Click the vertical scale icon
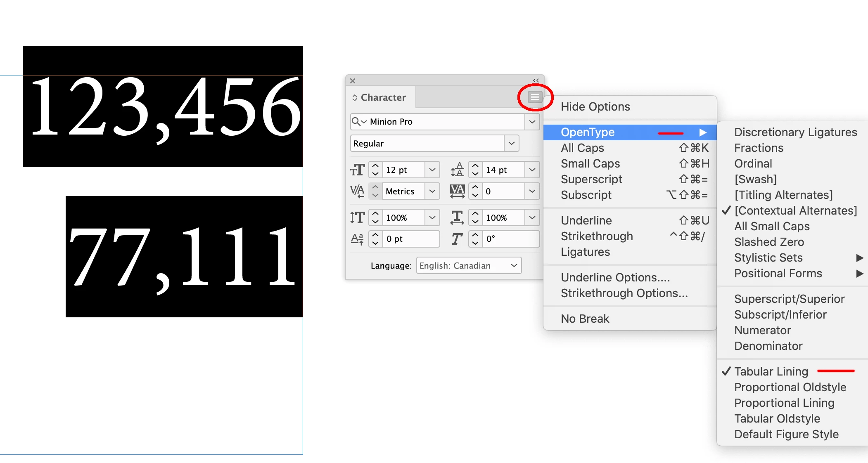This screenshot has width=868, height=463. tap(358, 217)
